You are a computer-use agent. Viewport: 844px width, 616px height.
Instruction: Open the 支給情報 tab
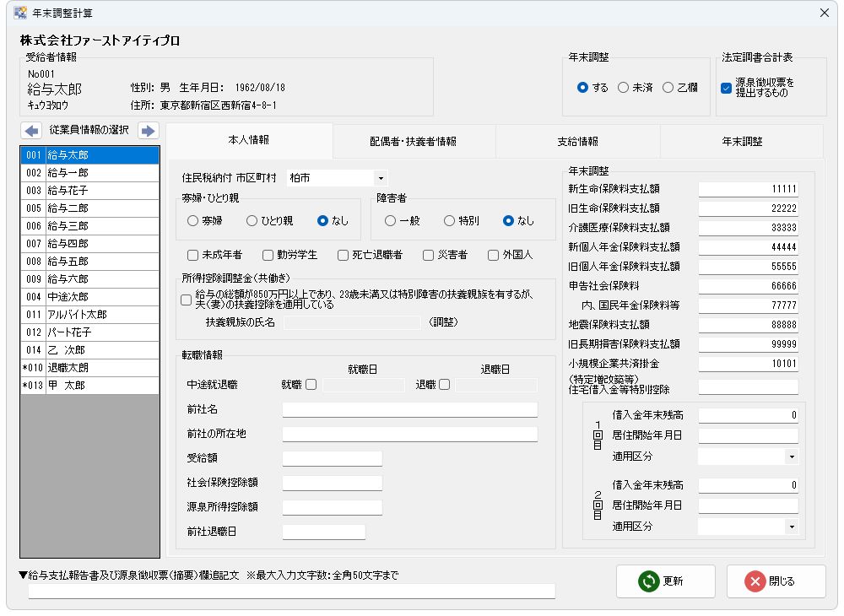(578, 142)
